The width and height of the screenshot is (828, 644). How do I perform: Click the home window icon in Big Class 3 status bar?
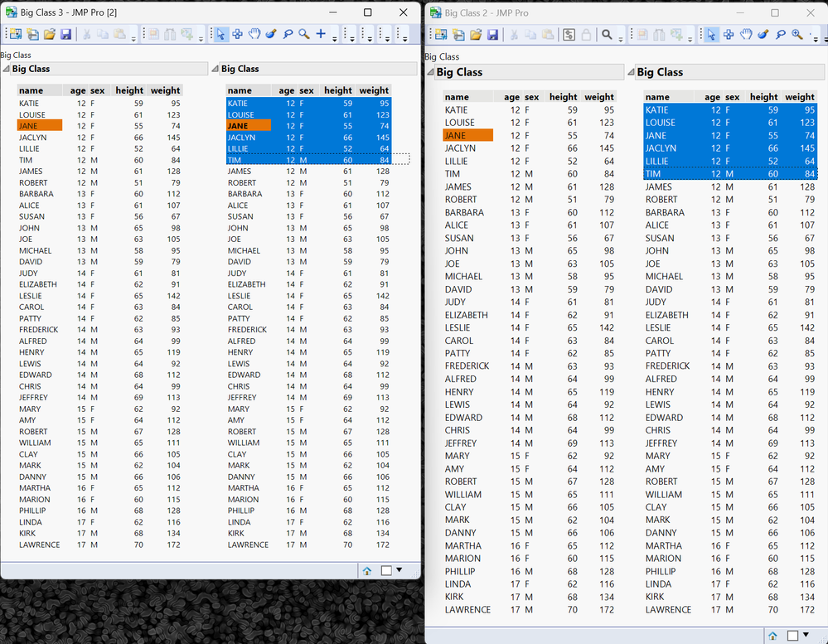pyautogui.click(x=367, y=570)
